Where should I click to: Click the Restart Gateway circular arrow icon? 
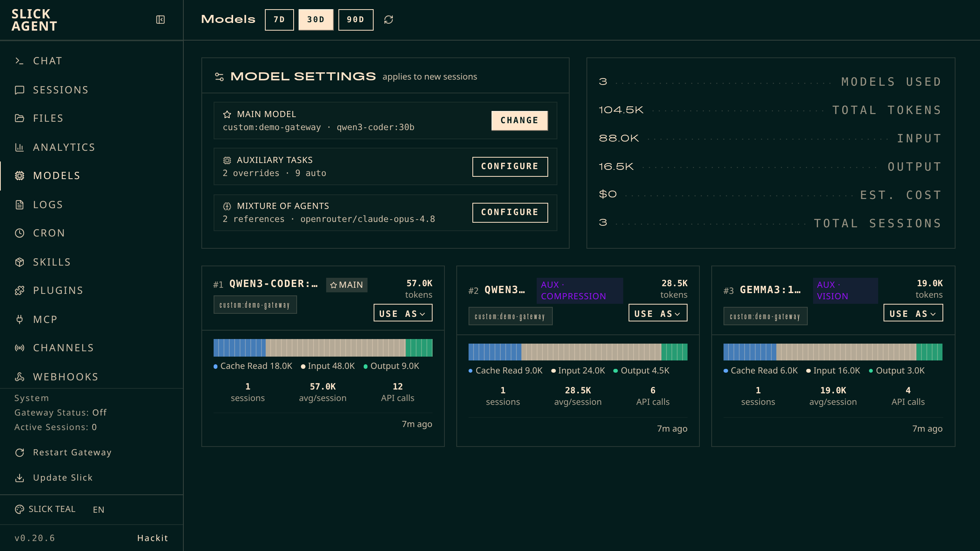tap(19, 453)
